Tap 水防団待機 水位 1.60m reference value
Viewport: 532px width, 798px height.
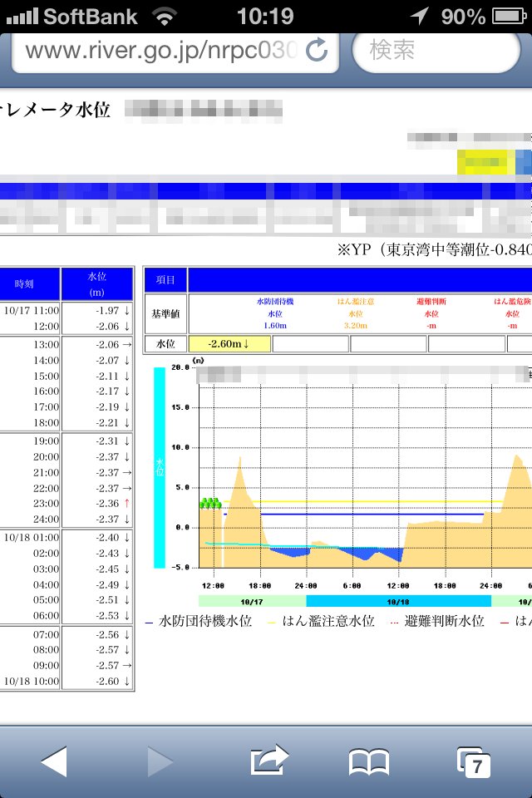tap(275, 313)
